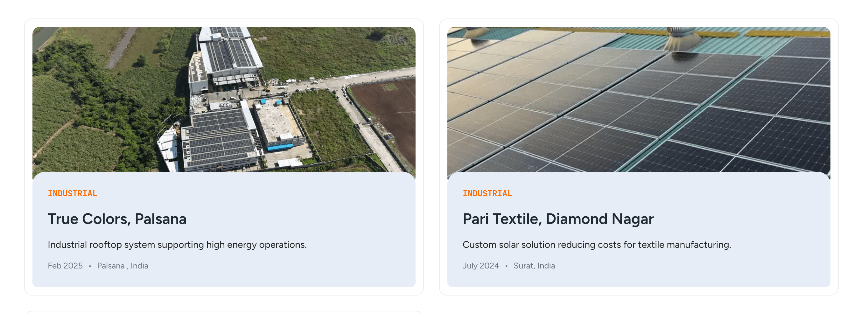The height and width of the screenshot is (313, 868).
Task: Click the July 2024 project date
Action: [480, 266]
